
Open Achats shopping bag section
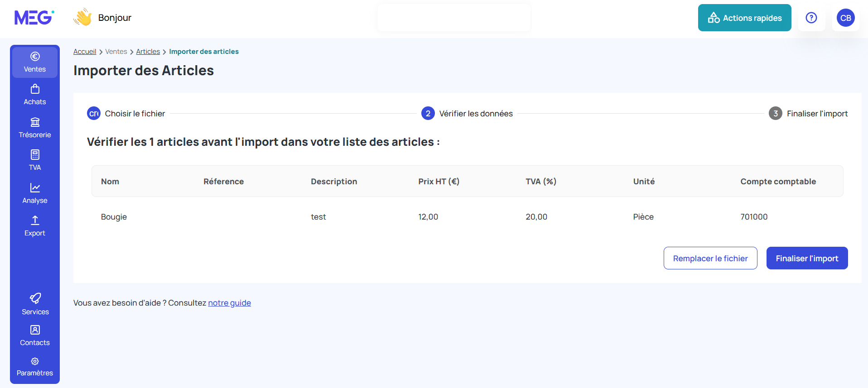[35, 95]
